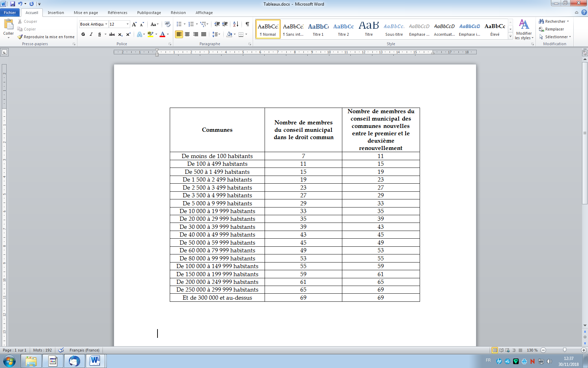Open the Insertion ribbon tab
Image resolution: width=588 pixels, height=368 pixels.
pos(56,13)
